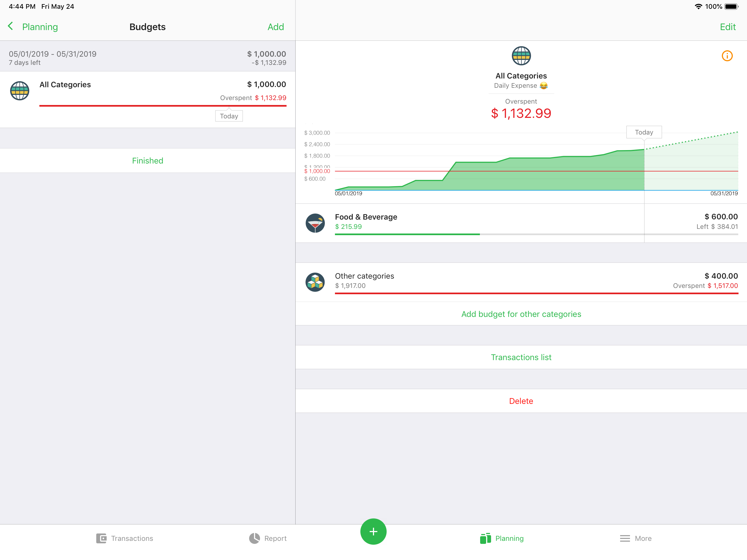
Task: Tap the Wi-Fi status icon
Action: click(698, 6)
